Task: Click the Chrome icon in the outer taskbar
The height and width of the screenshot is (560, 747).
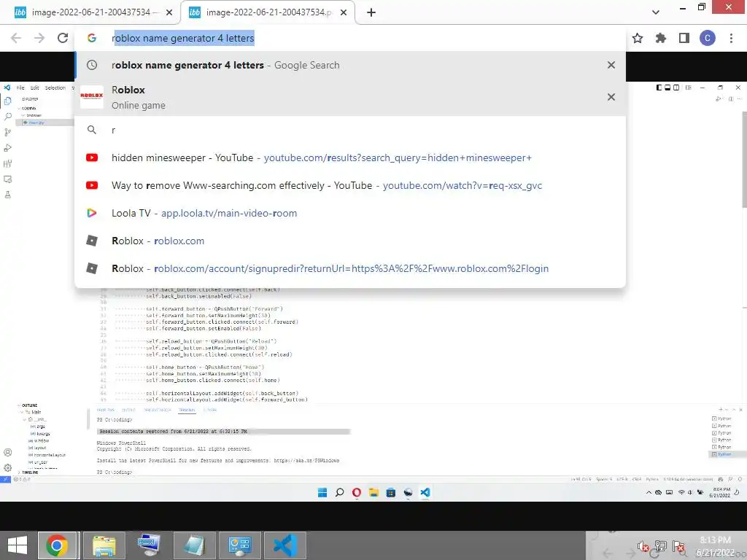Action: click(x=57, y=545)
